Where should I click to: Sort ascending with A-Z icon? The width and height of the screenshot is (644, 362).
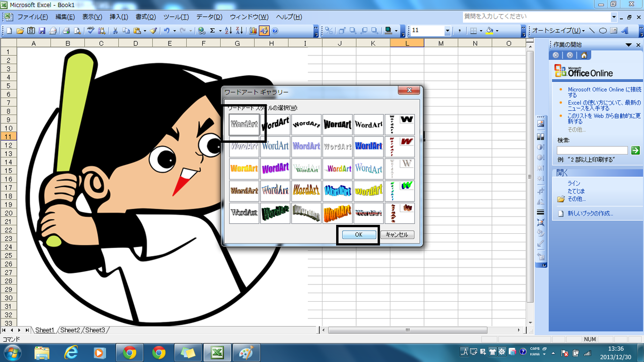[x=228, y=31]
